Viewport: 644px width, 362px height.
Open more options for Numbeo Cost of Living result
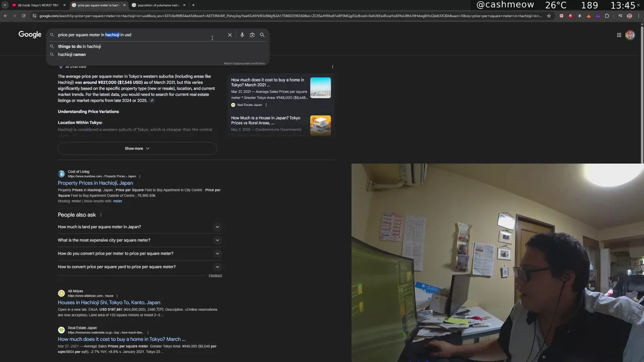pyautogui.click(x=139, y=176)
